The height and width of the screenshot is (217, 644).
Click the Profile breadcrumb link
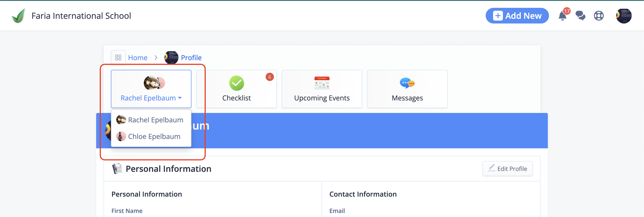[191, 58]
